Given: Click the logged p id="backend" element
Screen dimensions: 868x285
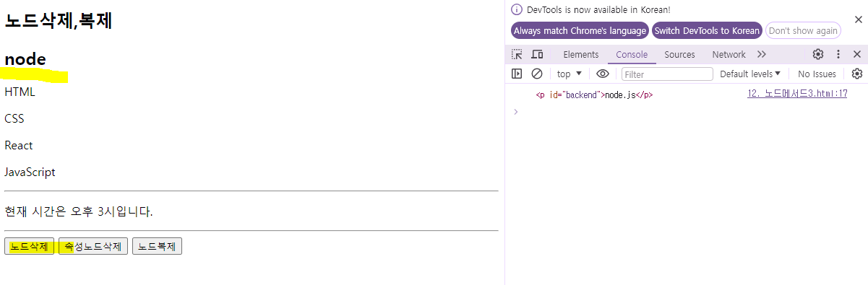Looking at the screenshot, I should click(x=594, y=95).
